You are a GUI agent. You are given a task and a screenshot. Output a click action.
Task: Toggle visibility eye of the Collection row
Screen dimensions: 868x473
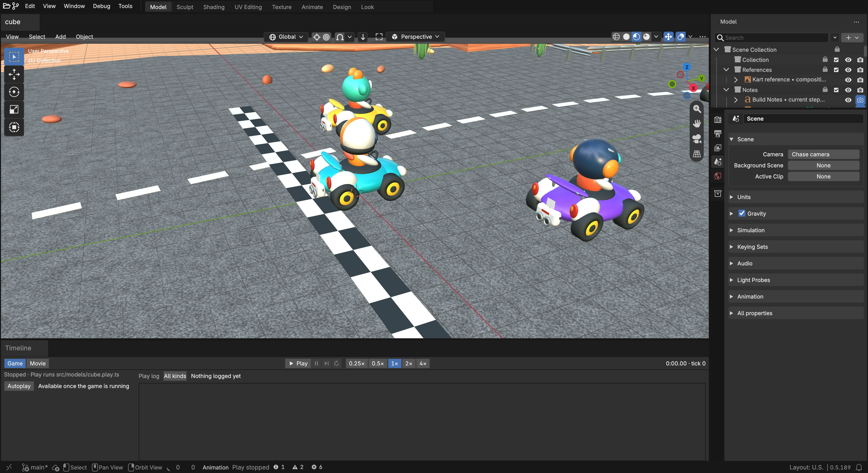click(848, 60)
